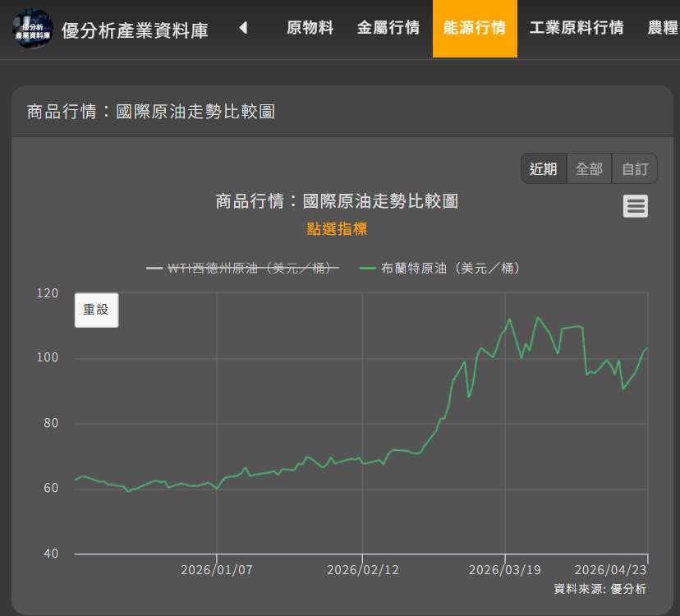Open the partially visible 農糧 tab
The width and height of the screenshot is (680, 616).
tap(663, 28)
